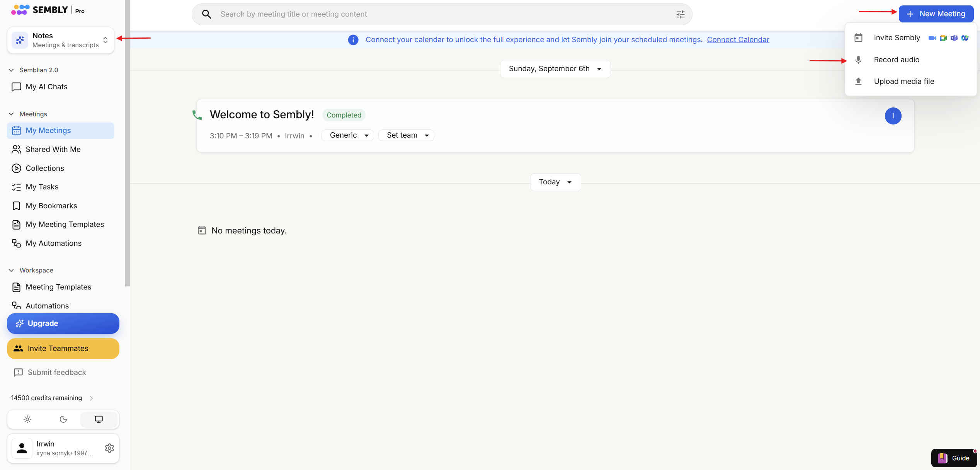Collapse the Semblian 2.0 section
980x470 pixels.
[x=11, y=70]
